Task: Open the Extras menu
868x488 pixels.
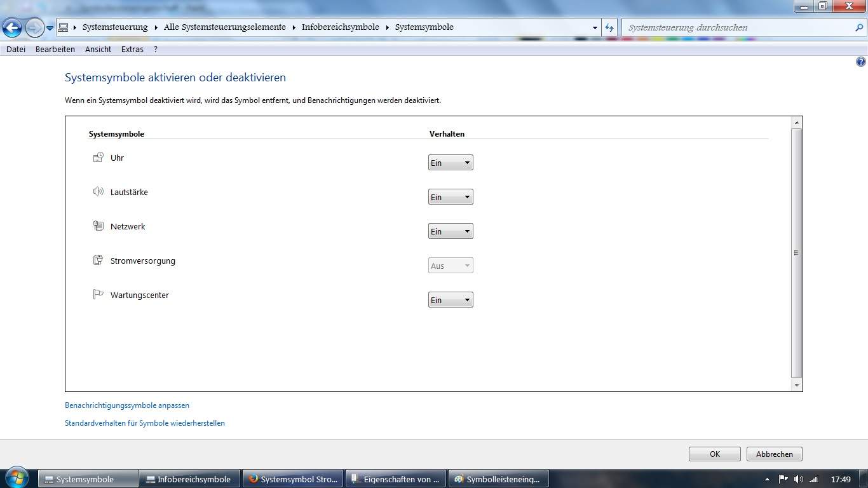Action: [x=132, y=49]
